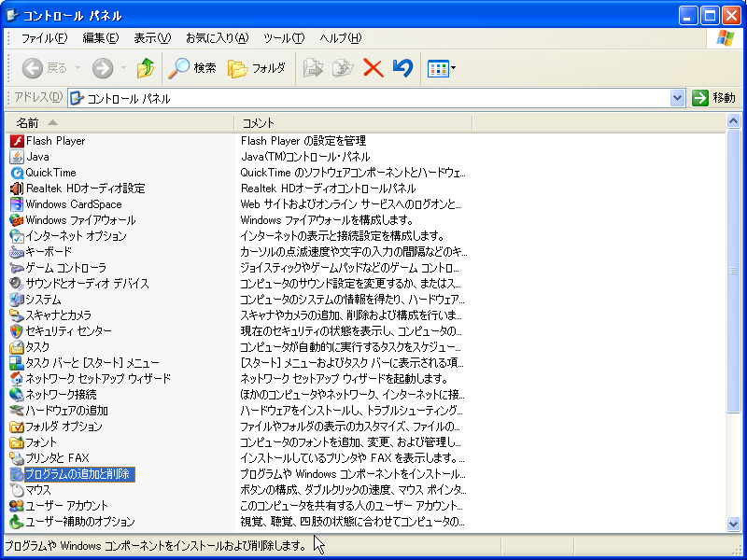Select the Realtek HD audio icon

pyautogui.click(x=17, y=189)
